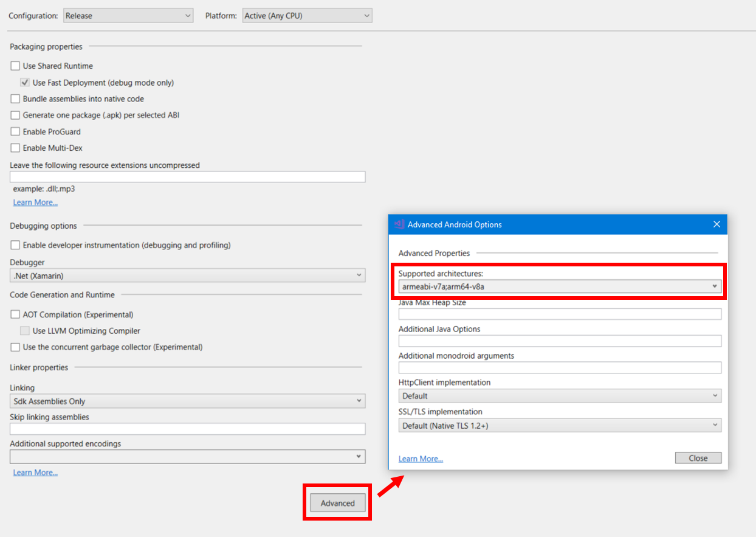Enable Multi-Dex checkbox
The height and width of the screenshot is (537, 756).
pos(15,148)
